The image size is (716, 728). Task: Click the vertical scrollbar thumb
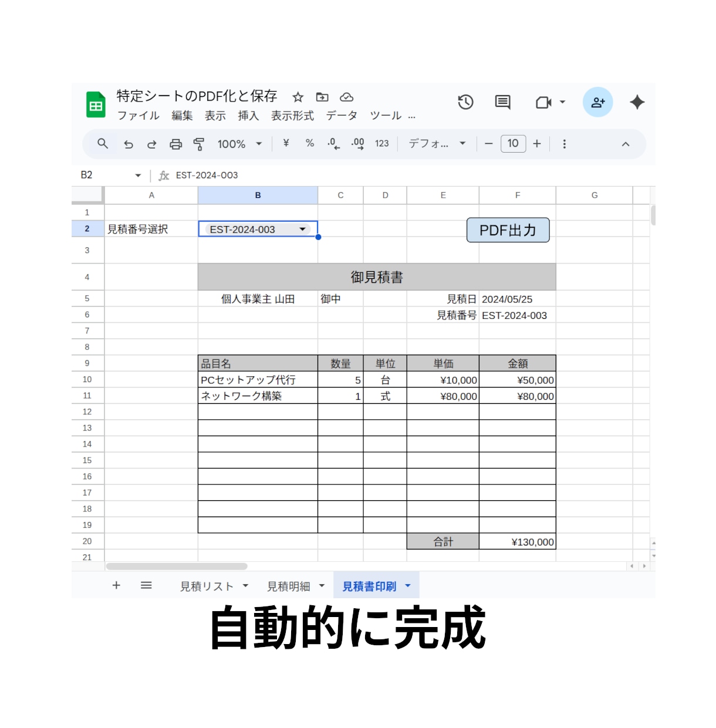coord(653,215)
